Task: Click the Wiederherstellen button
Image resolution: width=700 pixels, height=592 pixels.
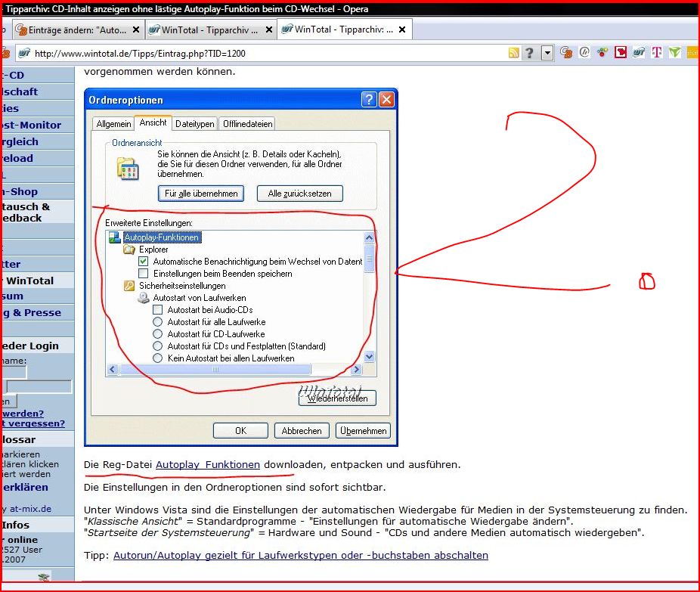Action: pyautogui.click(x=337, y=398)
